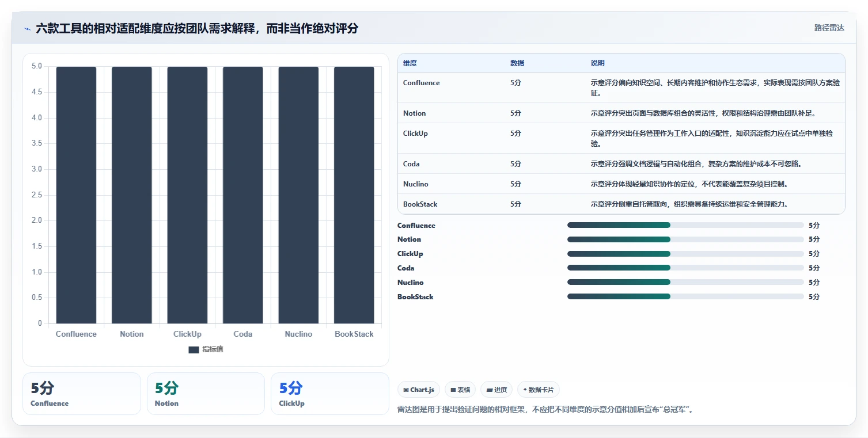
Task: Click the BookStack label on the chart x-axis
Action: [x=354, y=334]
